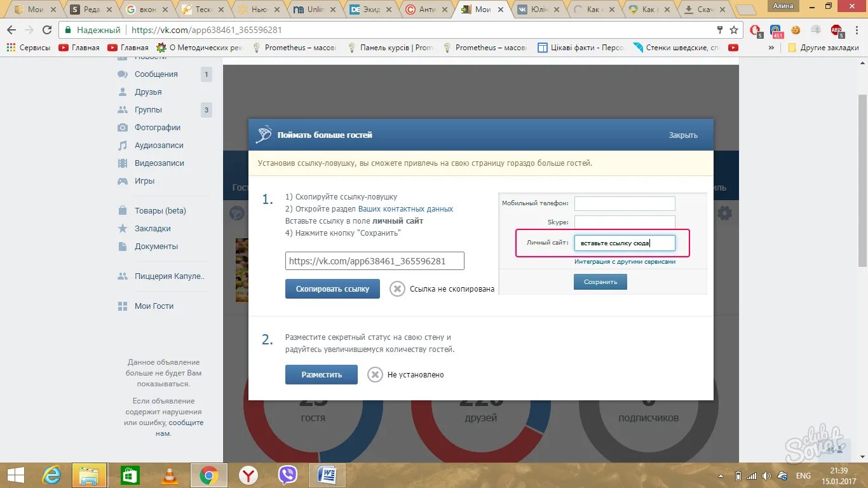The width and height of the screenshot is (868, 488).
Task: Switch the ENG input language indicator
Action: click(x=803, y=476)
